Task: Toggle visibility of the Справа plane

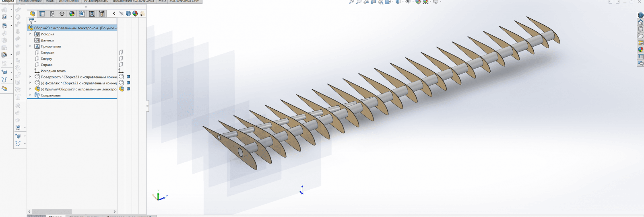Action: [121, 65]
